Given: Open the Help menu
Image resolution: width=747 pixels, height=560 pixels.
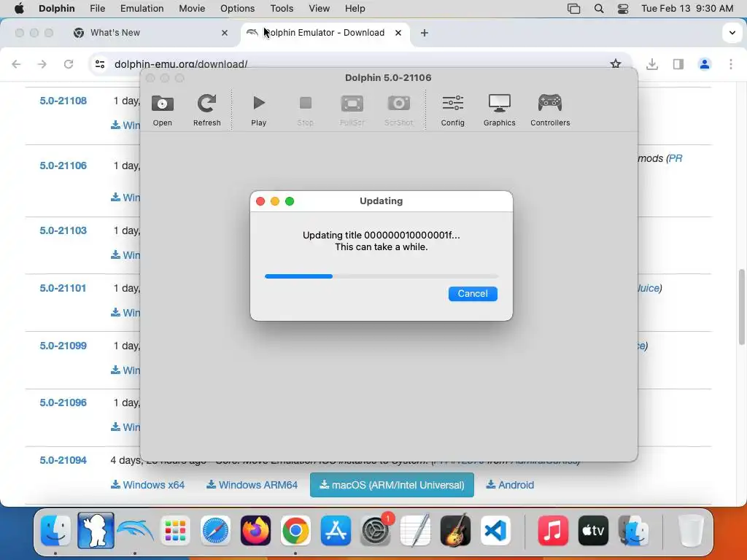Looking at the screenshot, I should [x=355, y=9].
